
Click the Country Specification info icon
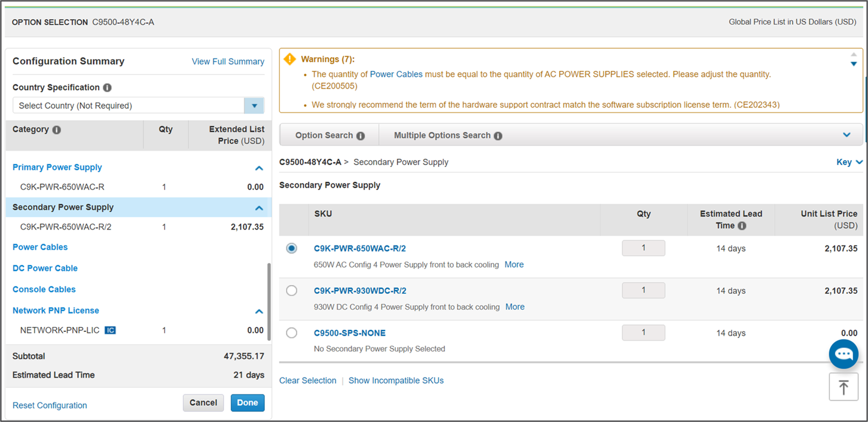pyautogui.click(x=107, y=88)
